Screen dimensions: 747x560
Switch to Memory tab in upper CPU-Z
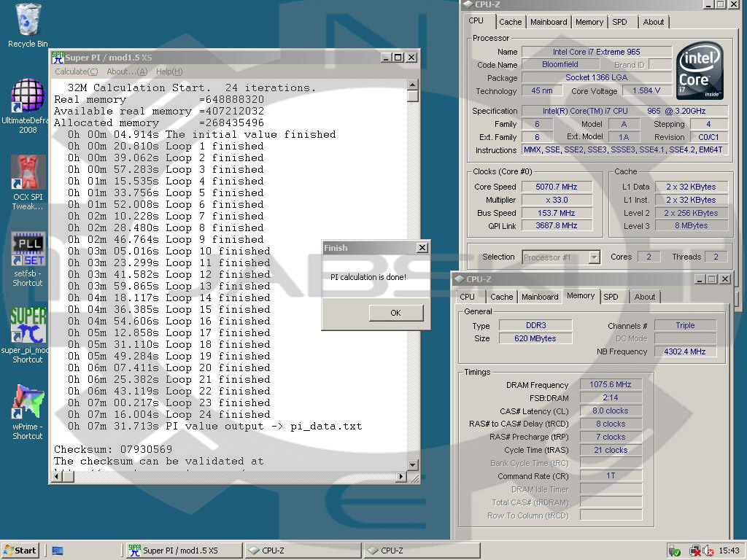click(589, 22)
